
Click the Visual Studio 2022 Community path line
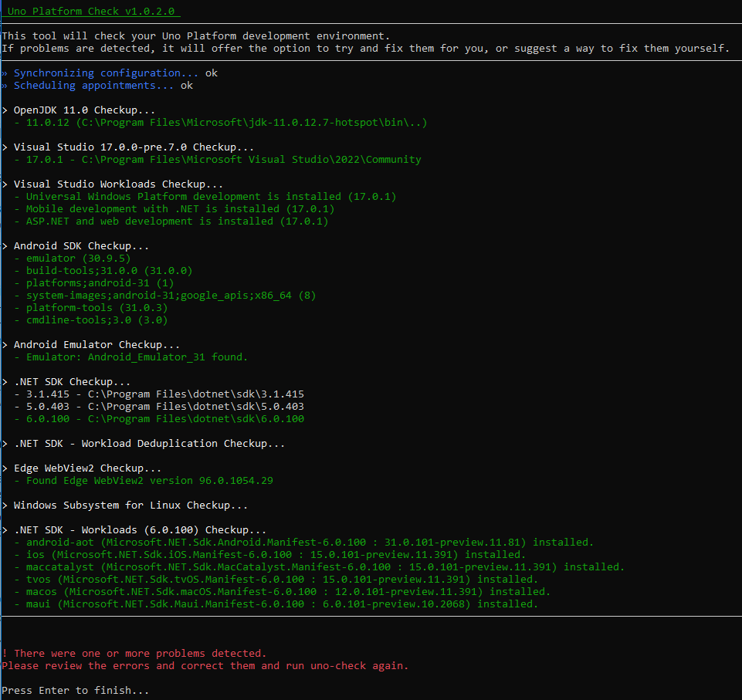tap(218, 159)
